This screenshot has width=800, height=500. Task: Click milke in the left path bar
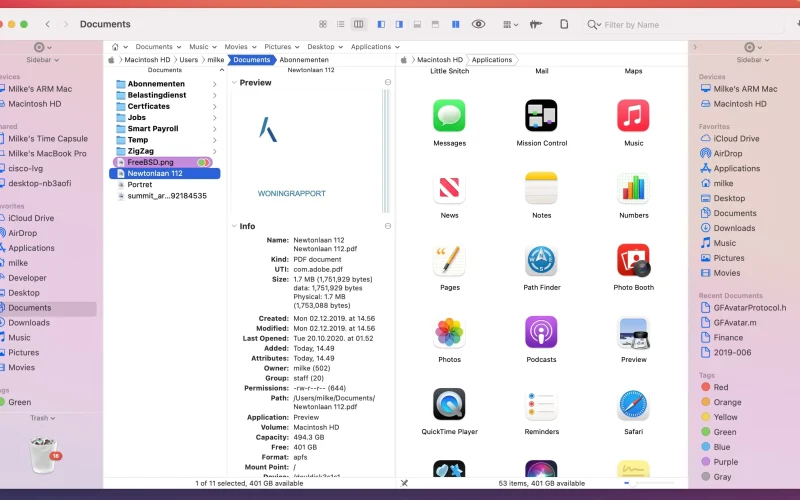click(215, 60)
